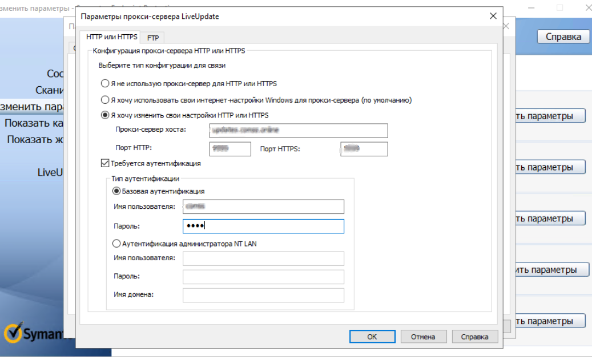Image resolution: width=592 pixels, height=364 pixels.
Task: Click Справка button in main Symantec window
Action: click(563, 37)
